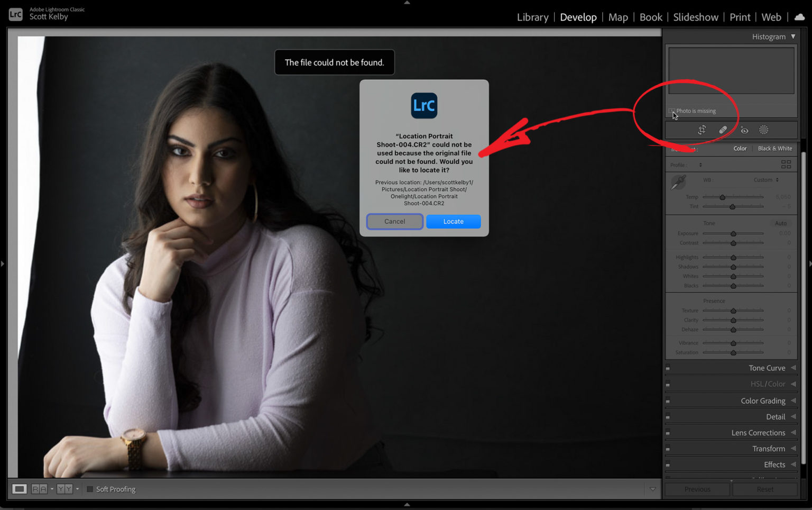Select Loupe view in the toolbar
Screen dimensions: 812x510
19,489
